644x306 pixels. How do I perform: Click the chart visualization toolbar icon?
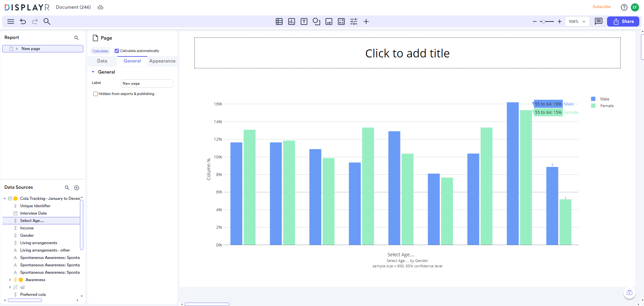tap(291, 21)
